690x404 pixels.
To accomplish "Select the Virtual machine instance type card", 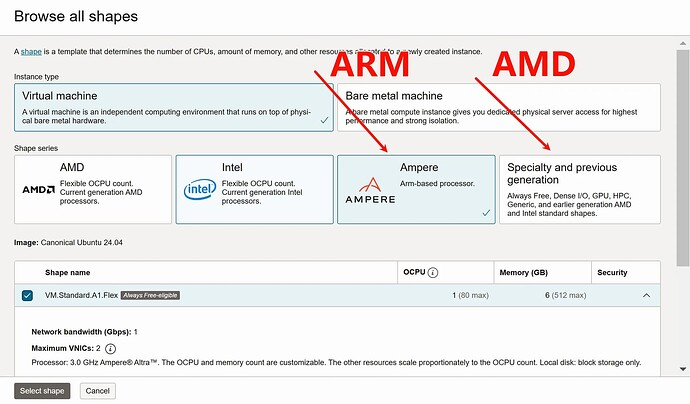I will 174,107.
